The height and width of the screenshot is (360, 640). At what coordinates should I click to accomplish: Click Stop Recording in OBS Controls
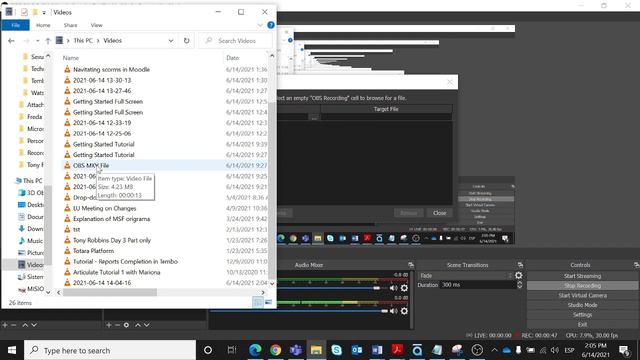[x=582, y=286]
